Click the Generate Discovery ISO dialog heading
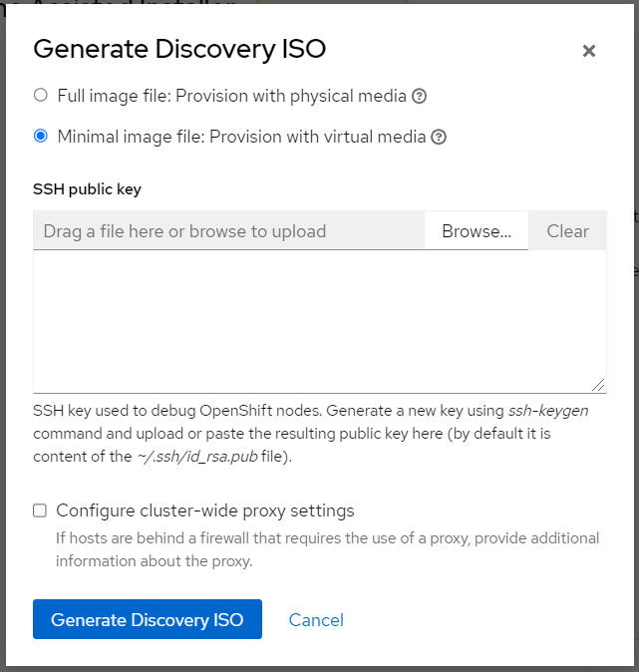 tap(179, 49)
